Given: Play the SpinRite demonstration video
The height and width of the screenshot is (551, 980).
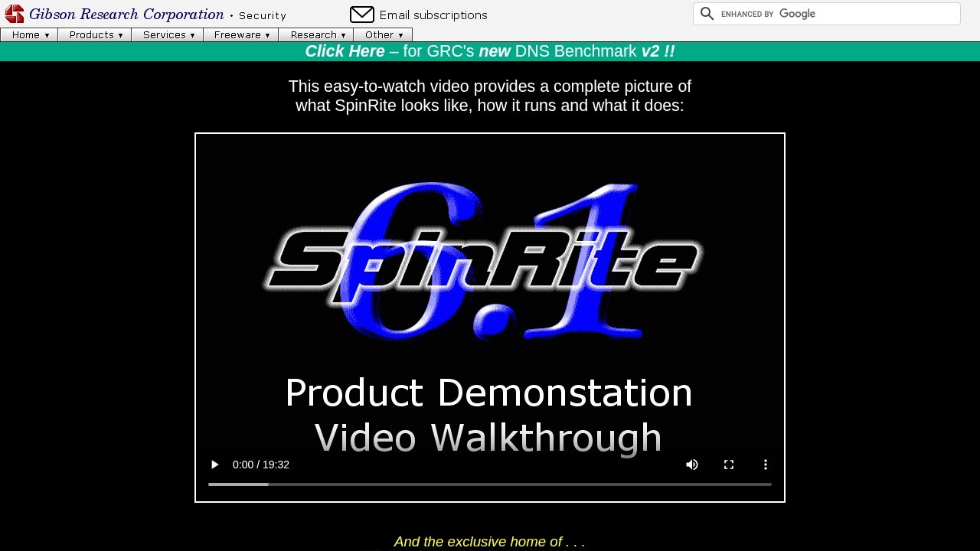Looking at the screenshot, I should tap(215, 465).
